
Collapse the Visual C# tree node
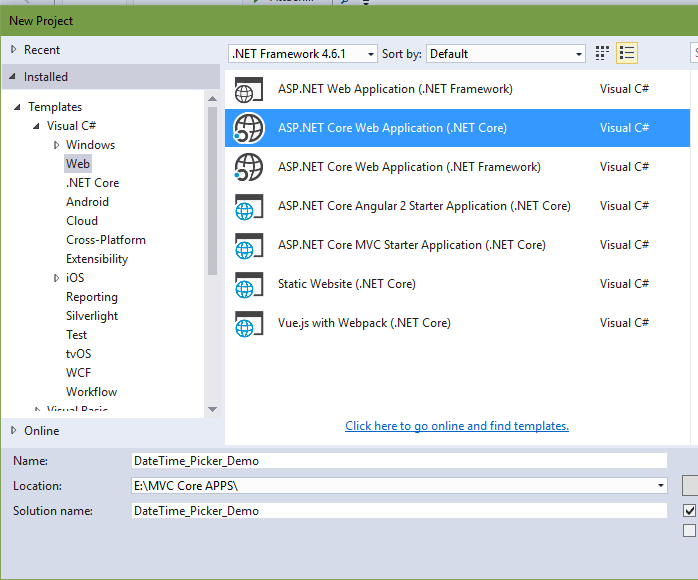(x=36, y=126)
